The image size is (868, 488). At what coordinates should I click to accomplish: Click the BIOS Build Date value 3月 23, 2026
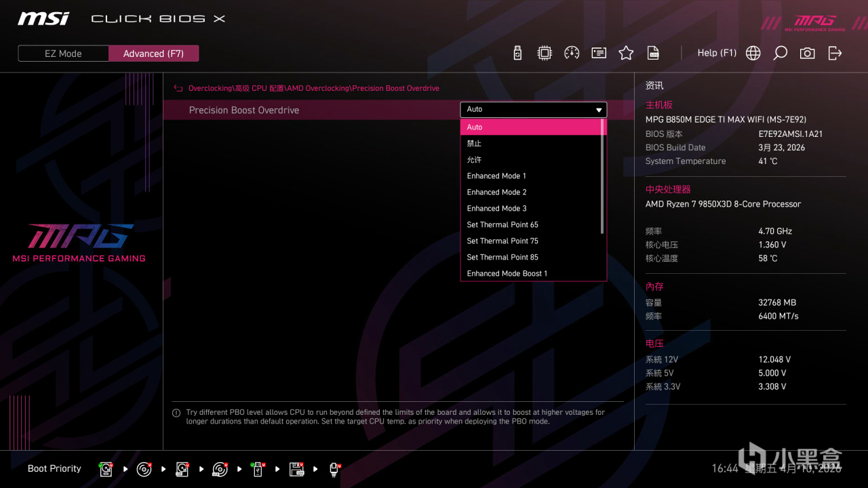(782, 148)
